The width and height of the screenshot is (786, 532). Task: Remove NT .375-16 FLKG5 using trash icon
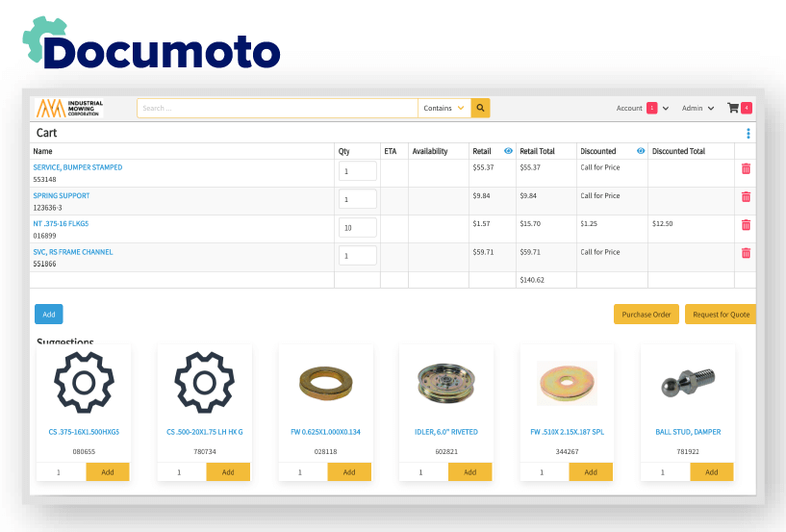click(x=746, y=225)
